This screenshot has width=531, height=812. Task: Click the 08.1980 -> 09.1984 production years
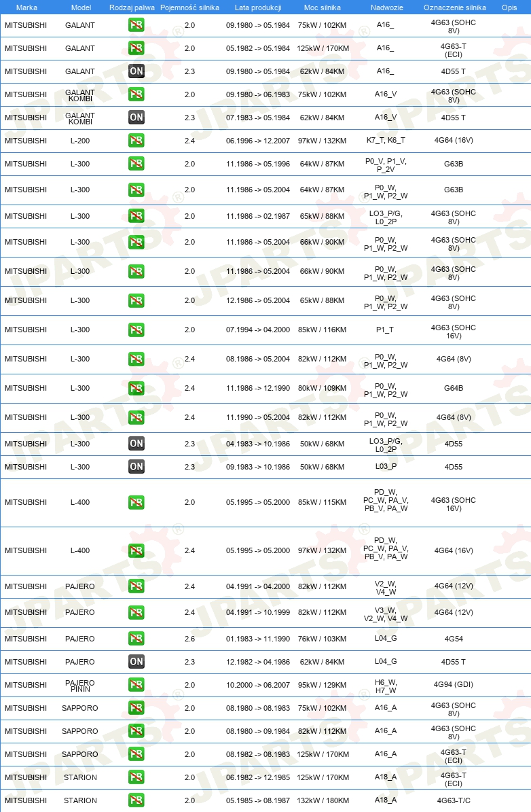[x=258, y=730]
